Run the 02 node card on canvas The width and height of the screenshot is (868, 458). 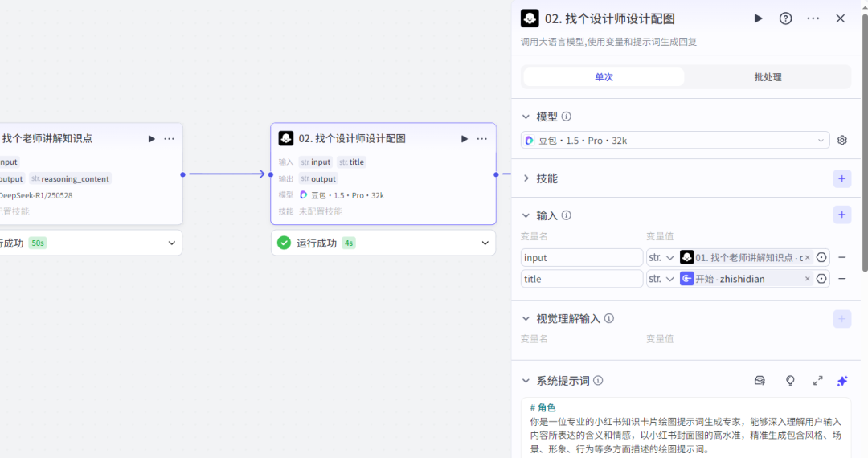[465, 139]
